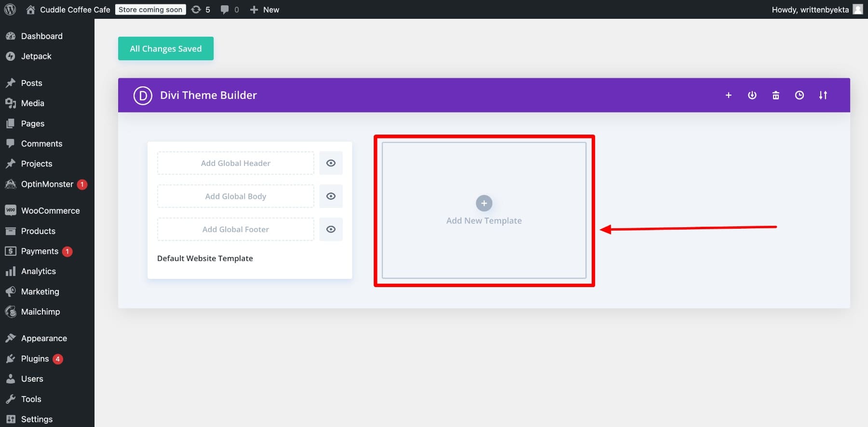Screen dimensions: 868x427
Task: Open the New content menu
Action: 264,10
